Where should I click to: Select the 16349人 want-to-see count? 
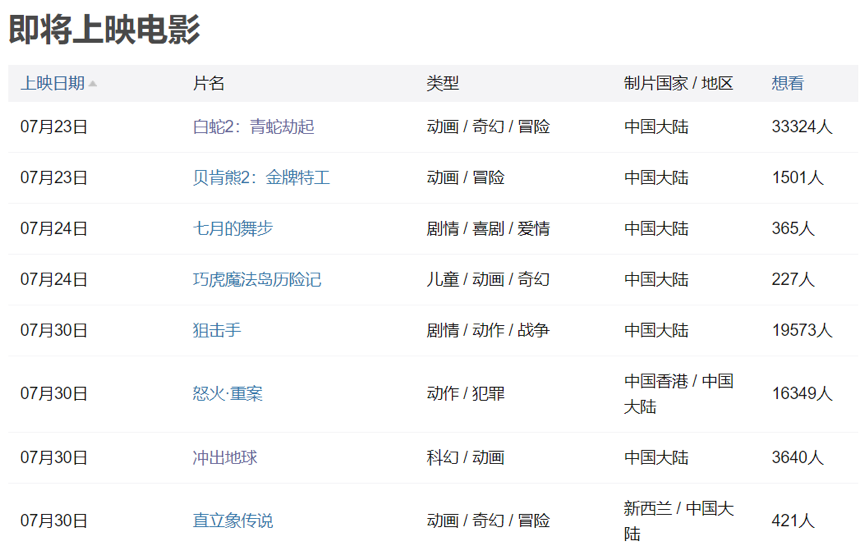pos(802,394)
